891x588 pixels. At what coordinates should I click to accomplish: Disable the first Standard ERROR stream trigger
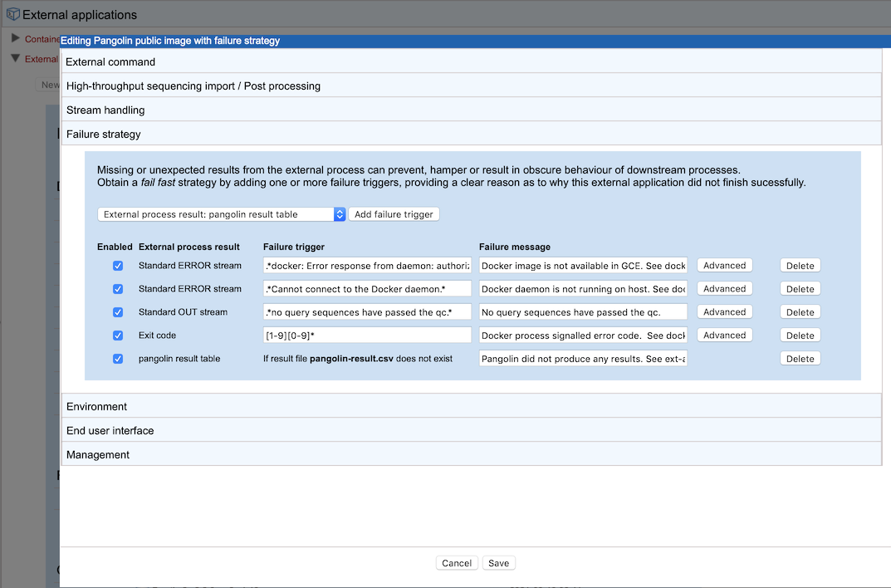pyautogui.click(x=117, y=265)
